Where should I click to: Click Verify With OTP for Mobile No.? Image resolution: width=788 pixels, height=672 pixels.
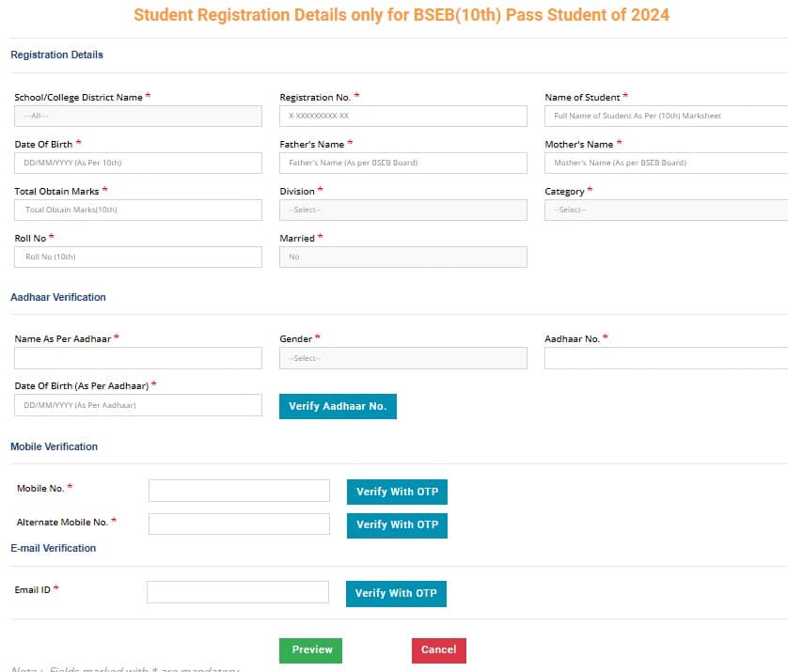[x=397, y=492]
